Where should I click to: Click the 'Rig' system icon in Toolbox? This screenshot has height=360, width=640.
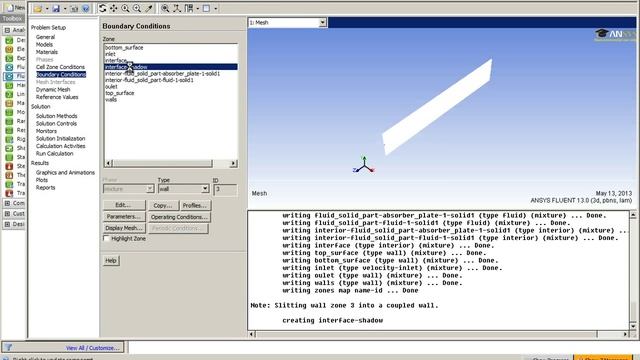click(x=9, y=139)
